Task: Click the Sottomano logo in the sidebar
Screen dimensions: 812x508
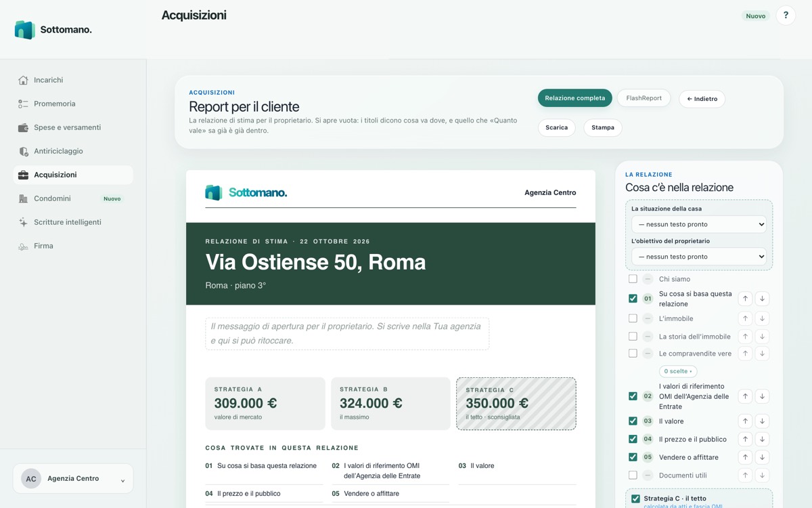Action: click(x=53, y=30)
